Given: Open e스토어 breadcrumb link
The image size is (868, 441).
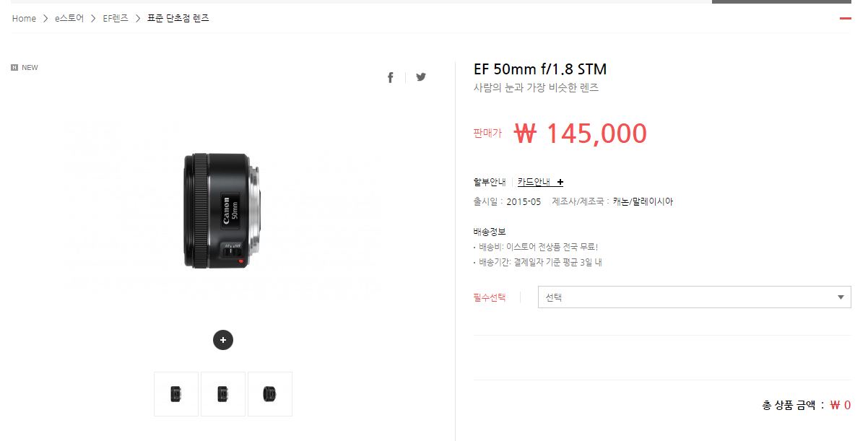Looking at the screenshot, I should click(69, 19).
